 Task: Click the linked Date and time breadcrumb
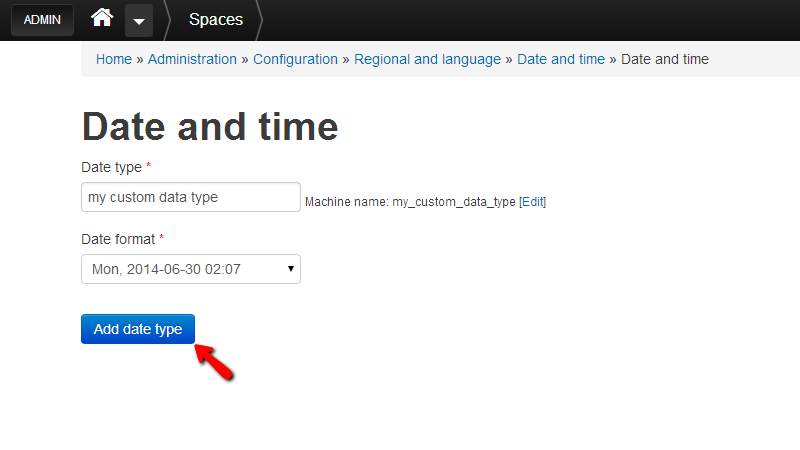[561, 59]
